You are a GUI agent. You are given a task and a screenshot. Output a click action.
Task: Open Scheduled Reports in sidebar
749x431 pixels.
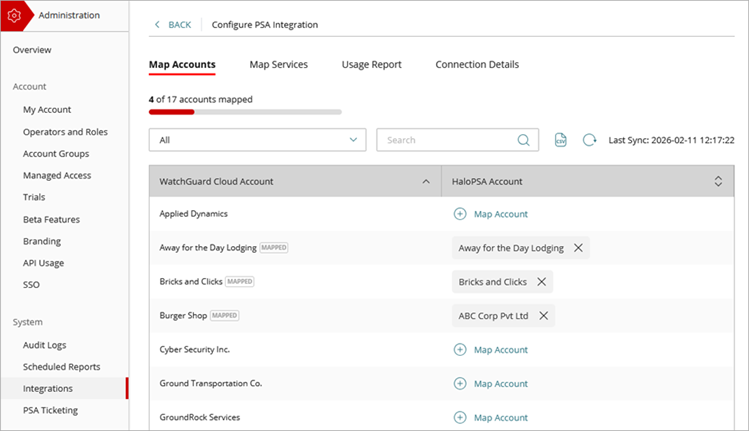pos(61,366)
